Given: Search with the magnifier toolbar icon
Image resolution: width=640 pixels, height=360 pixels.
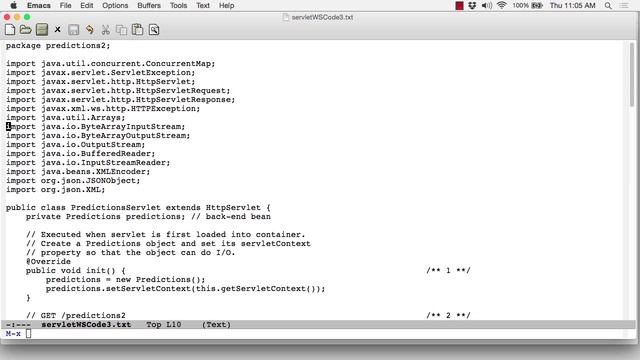Looking at the screenshot, I should tap(154, 30).
